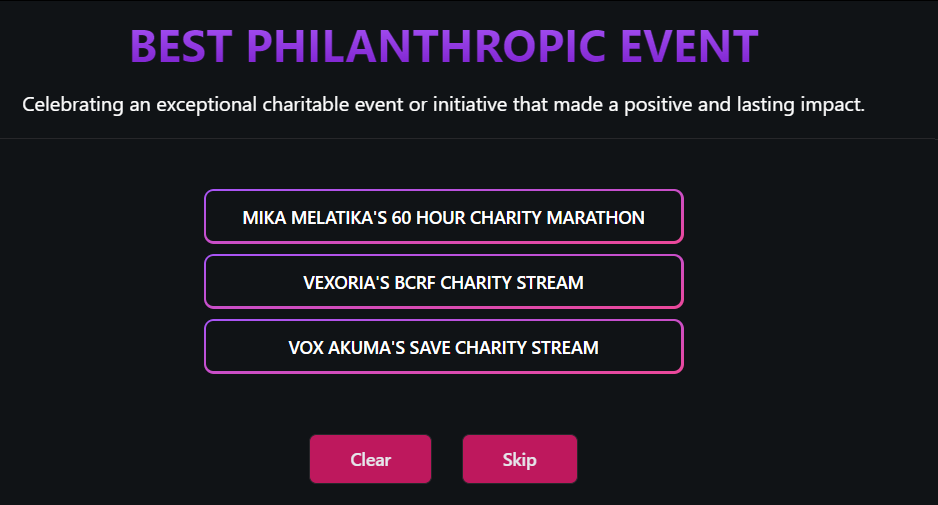Click the Clear button
This screenshot has width=938, height=505.
(x=370, y=459)
